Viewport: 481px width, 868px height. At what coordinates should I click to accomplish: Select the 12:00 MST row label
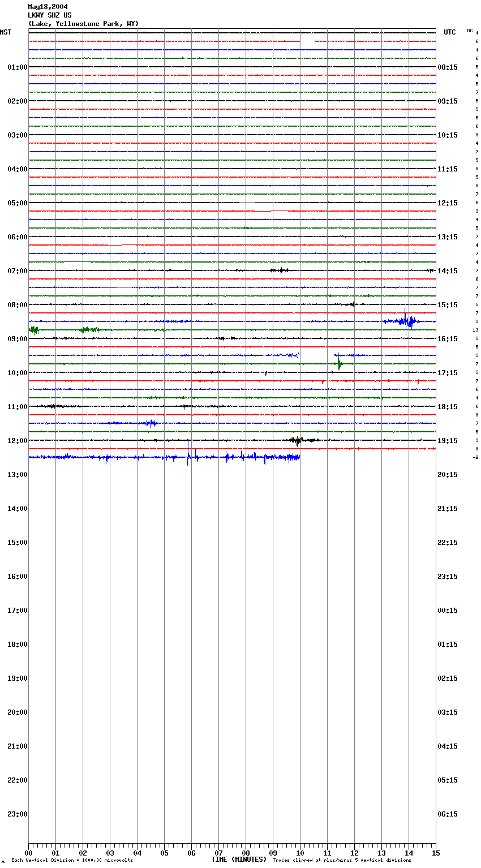click(18, 441)
